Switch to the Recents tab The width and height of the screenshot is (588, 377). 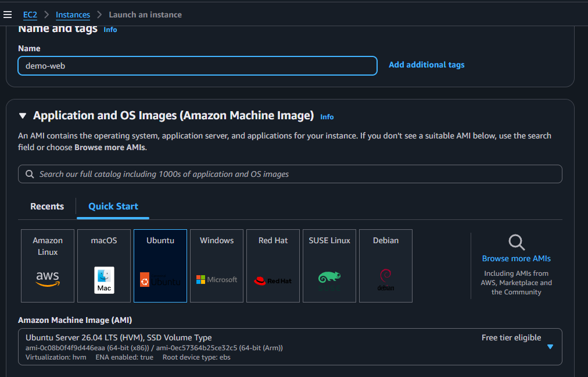(47, 206)
